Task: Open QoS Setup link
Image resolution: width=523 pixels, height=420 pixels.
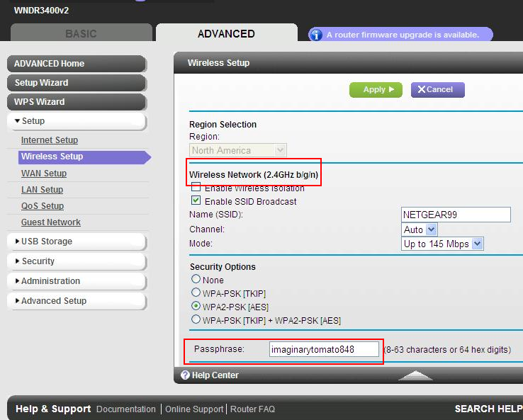Action: pos(43,206)
